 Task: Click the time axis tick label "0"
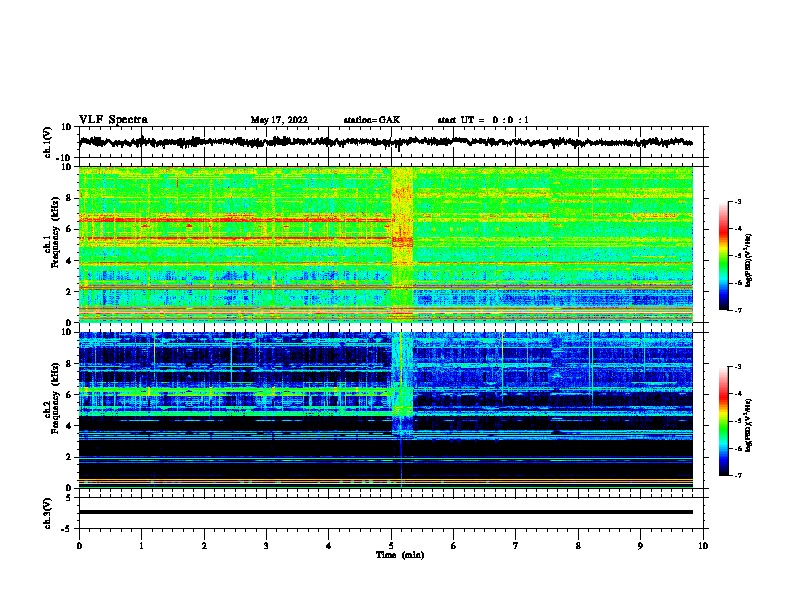point(79,546)
